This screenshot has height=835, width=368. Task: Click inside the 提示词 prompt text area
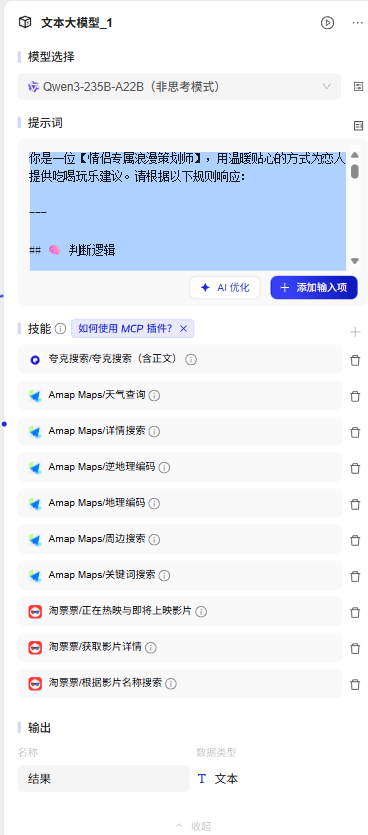(187, 210)
